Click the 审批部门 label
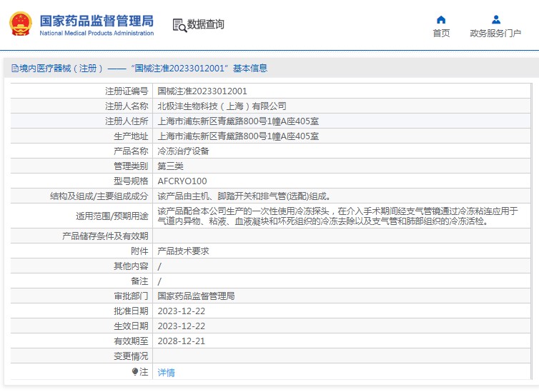The image size is (539, 392). [x=131, y=296]
